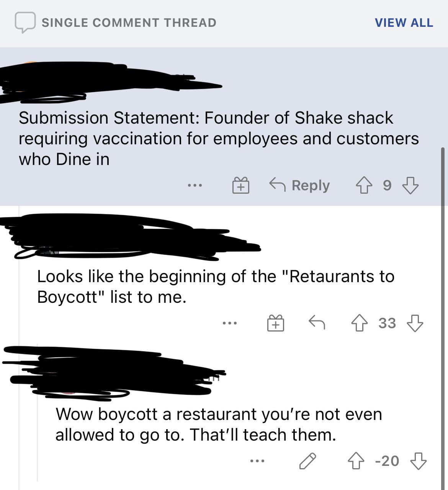Reply arrow on the Boycott list comment

pyautogui.click(x=317, y=323)
